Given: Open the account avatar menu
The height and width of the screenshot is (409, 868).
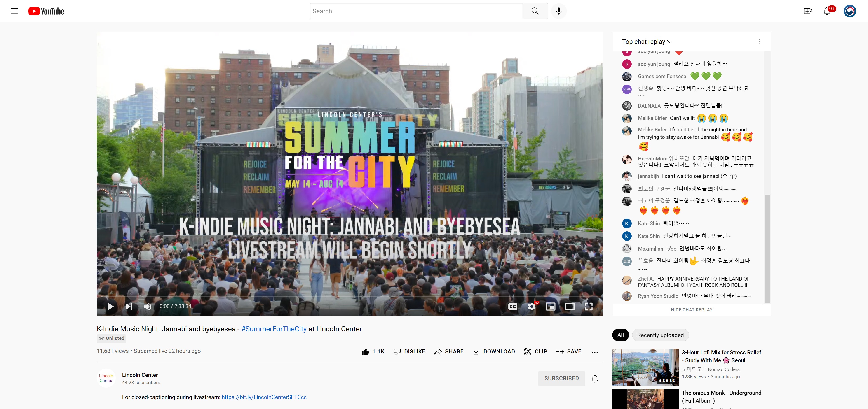Looking at the screenshot, I should click(849, 11).
